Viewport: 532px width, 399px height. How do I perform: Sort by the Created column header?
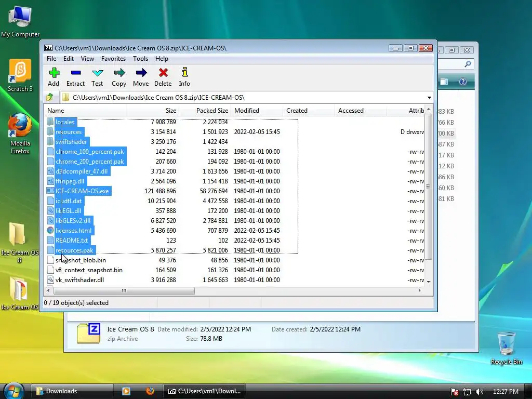tap(309, 111)
